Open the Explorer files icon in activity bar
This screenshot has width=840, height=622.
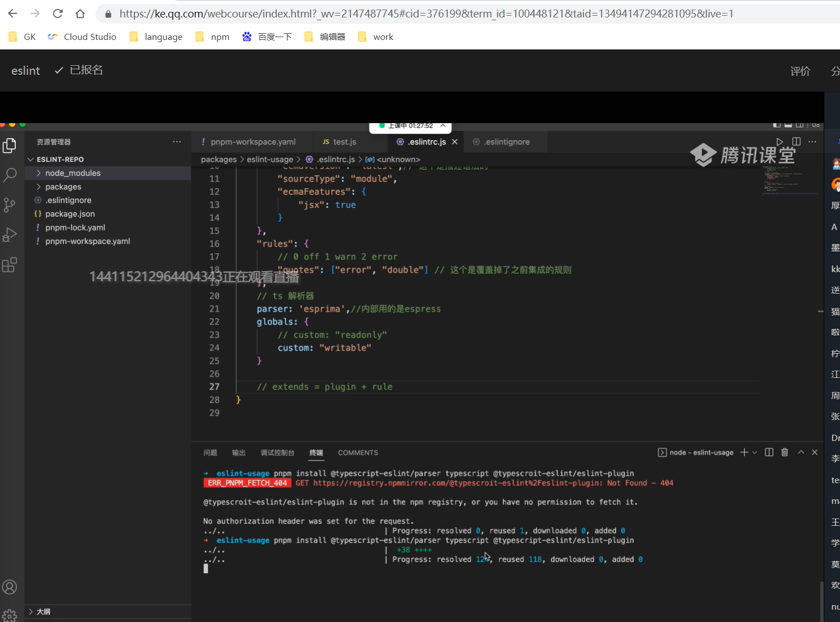pos(10,146)
